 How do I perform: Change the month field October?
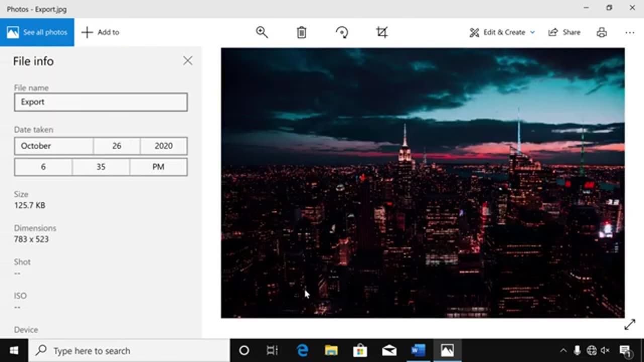(x=53, y=146)
